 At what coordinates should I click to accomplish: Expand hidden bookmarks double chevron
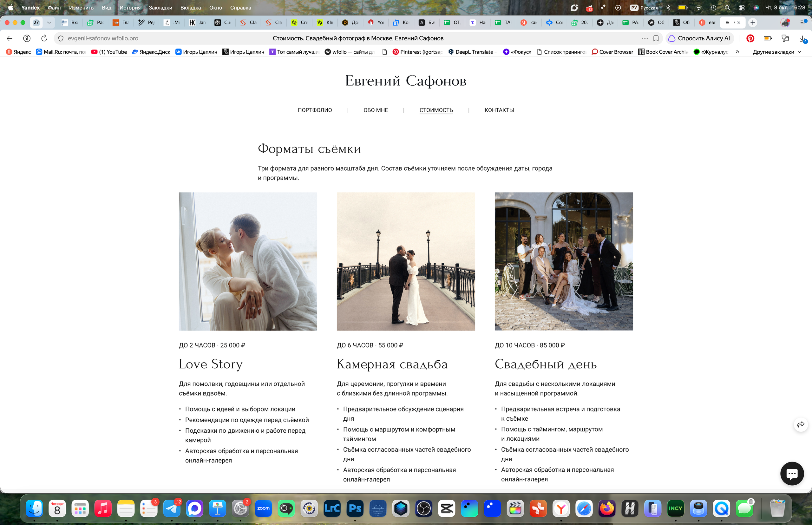pyautogui.click(x=737, y=52)
